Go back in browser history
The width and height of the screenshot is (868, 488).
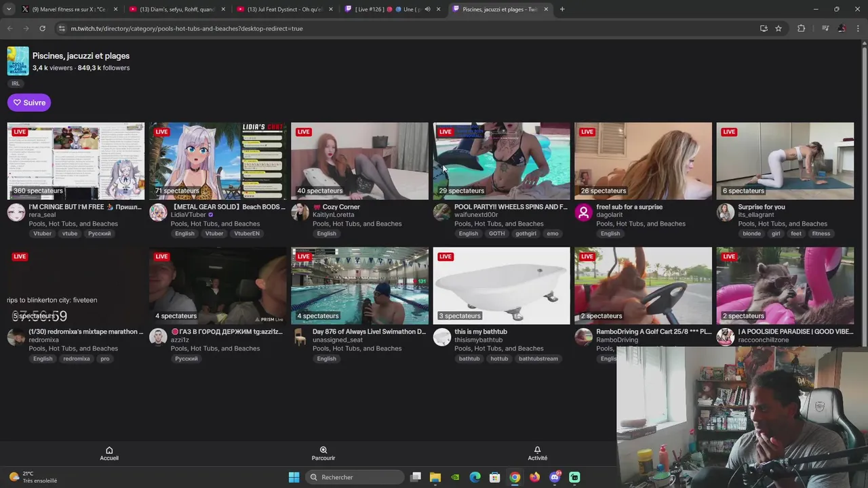click(x=9, y=28)
